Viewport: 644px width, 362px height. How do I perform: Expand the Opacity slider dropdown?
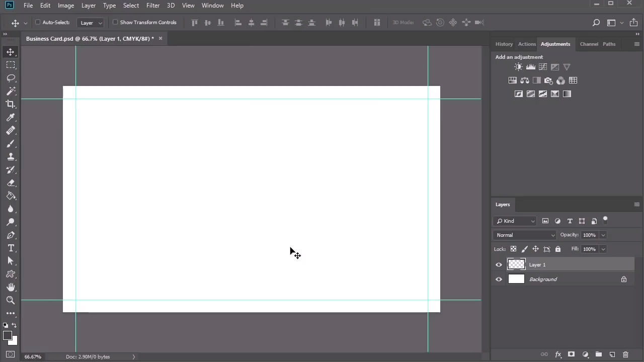coord(603,235)
